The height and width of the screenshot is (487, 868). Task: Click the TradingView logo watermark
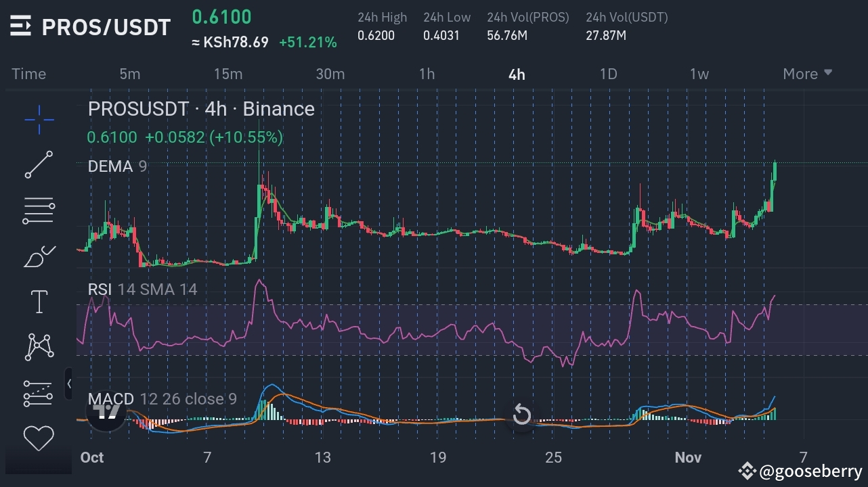tap(105, 414)
